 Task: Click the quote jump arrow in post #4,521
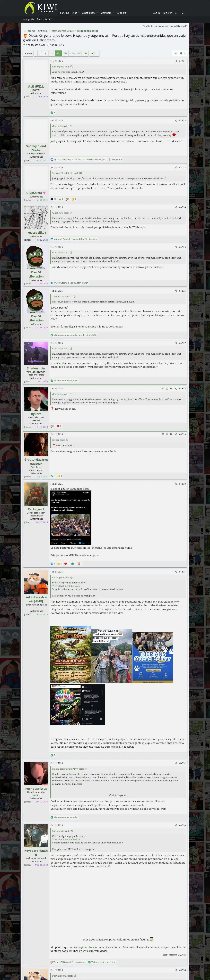[x=71, y=67]
